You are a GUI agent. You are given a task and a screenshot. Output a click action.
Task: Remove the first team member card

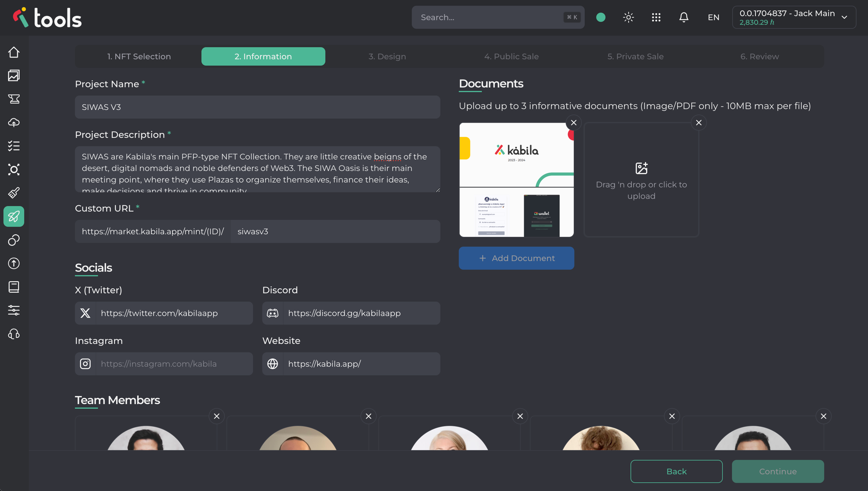pyautogui.click(x=217, y=416)
